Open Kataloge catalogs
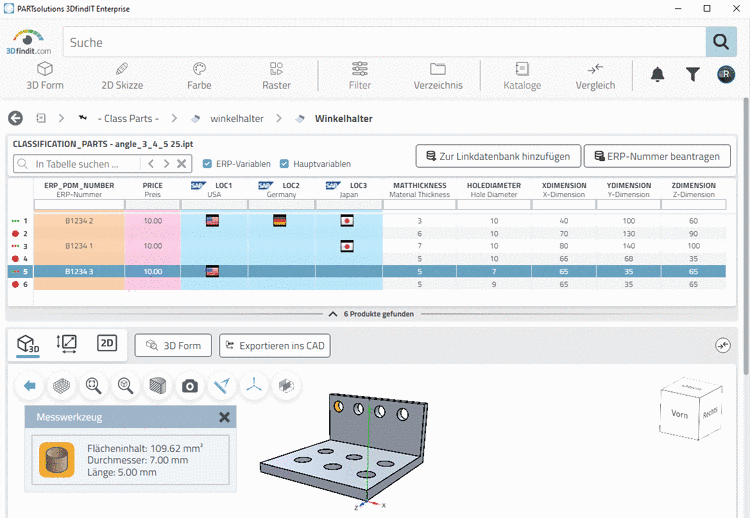Image resolution: width=750 pixels, height=518 pixels. coord(522,76)
